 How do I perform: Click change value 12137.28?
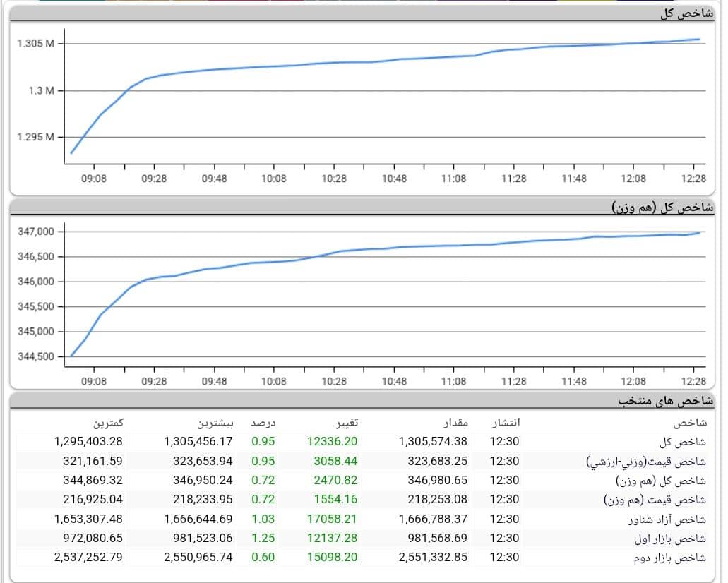332,538
